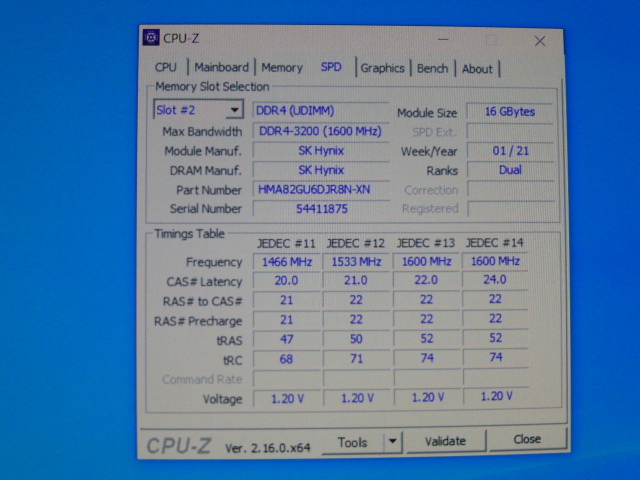Screen dimensions: 640x480
Task: Click tRC value 71
Action: (356, 359)
